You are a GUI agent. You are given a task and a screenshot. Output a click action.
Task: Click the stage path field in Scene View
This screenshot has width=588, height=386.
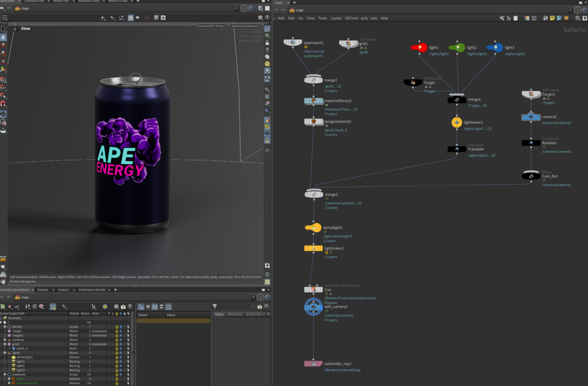(x=124, y=8)
